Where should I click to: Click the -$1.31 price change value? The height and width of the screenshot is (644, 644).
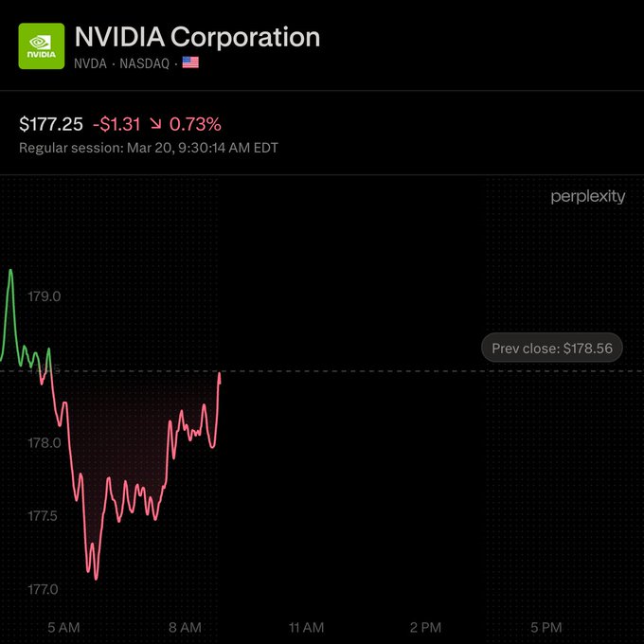click(116, 124)
